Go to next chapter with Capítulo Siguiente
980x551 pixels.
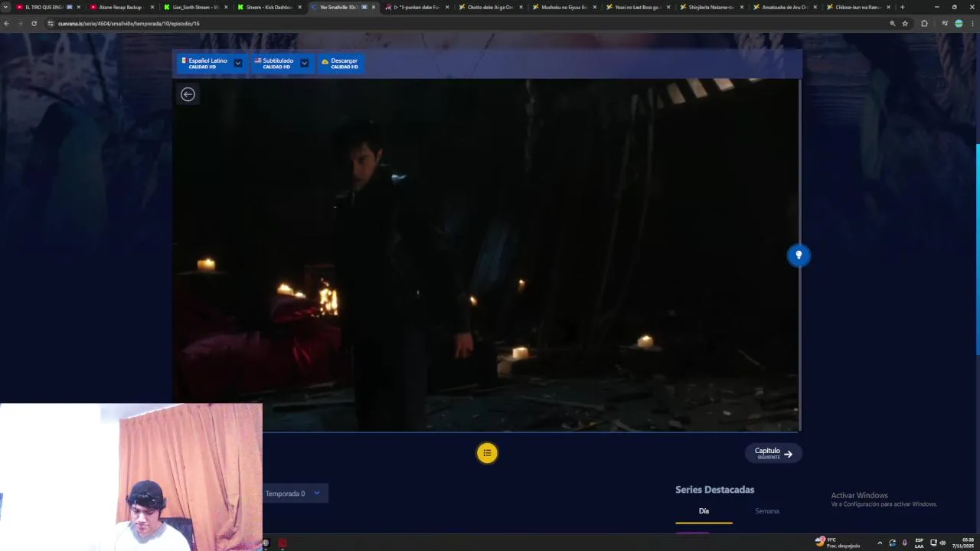pyautogui.click(x=773, y=453)
